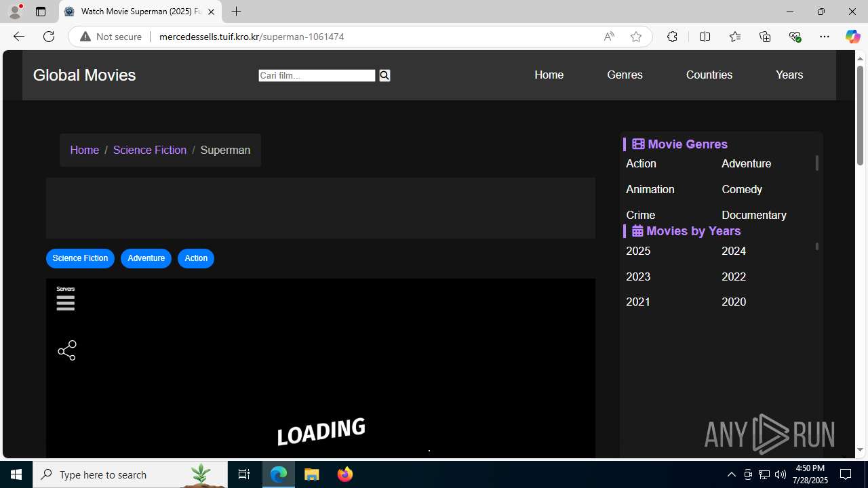This screenshot has width=868, height=488.
Task: Open Comedy genre link
Action: pos(742,189)
